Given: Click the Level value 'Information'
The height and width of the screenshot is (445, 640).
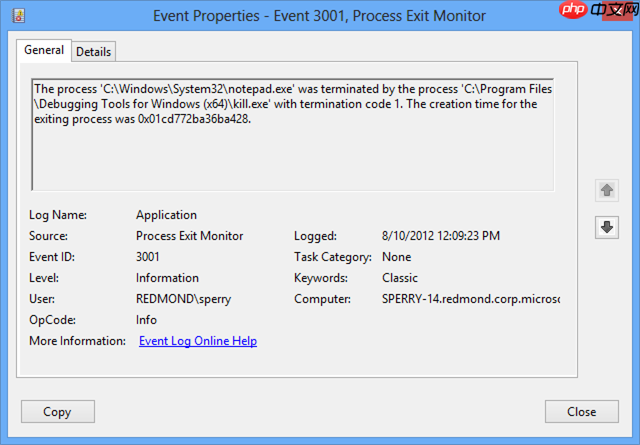Looking at the screenshot, I should (x=167, y=278).
